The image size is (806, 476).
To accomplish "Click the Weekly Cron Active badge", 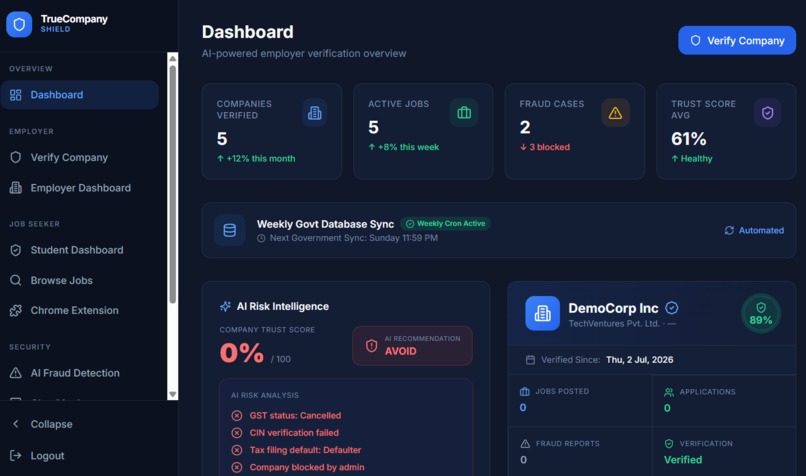I will [445, 224].
